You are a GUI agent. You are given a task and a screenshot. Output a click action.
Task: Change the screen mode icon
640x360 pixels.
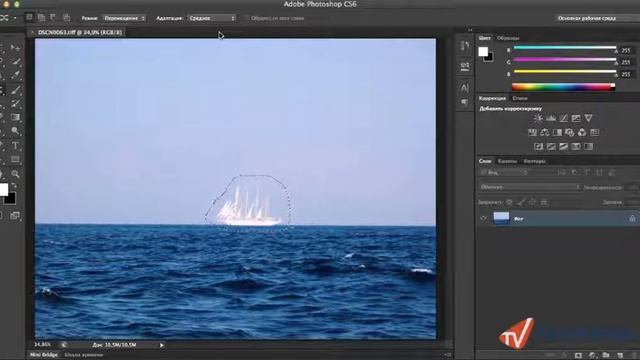15,216
